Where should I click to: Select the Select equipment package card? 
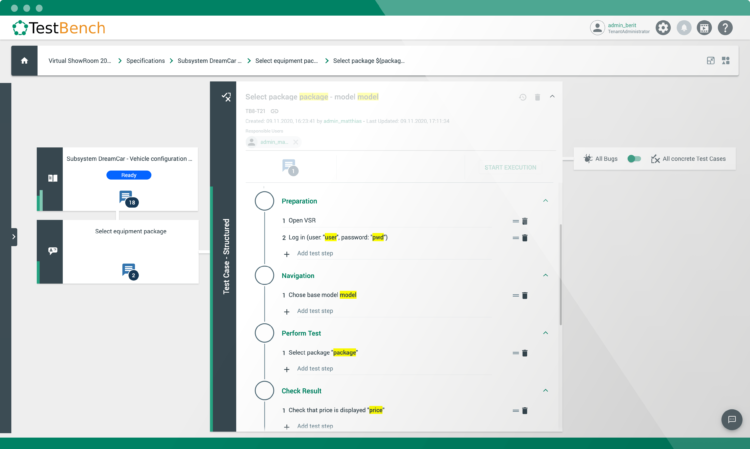tap(118, 252)
